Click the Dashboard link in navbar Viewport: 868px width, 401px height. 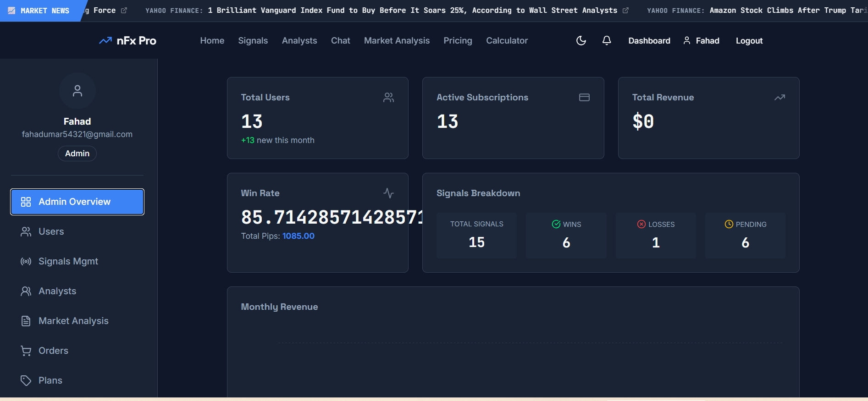coord(649,41)
